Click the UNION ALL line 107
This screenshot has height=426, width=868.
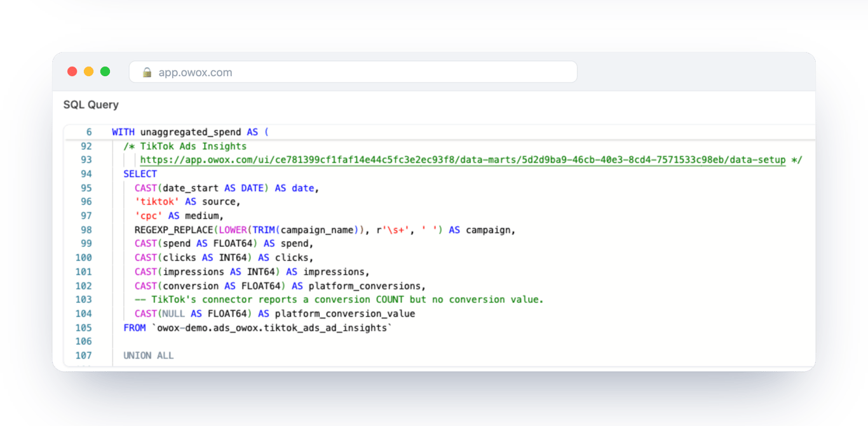click(148, 356)
